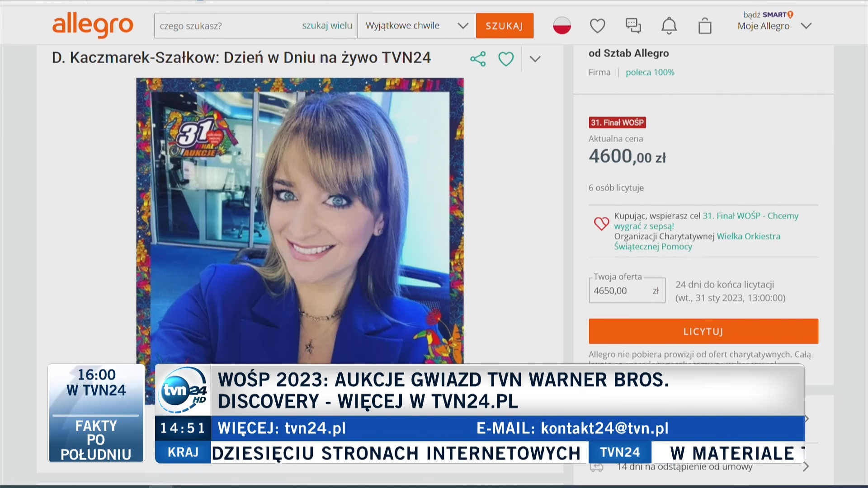Expand the Moje Allegro menu
This screenshot has width=868, height=488.
pyautogui.click(x=774, y=26)
